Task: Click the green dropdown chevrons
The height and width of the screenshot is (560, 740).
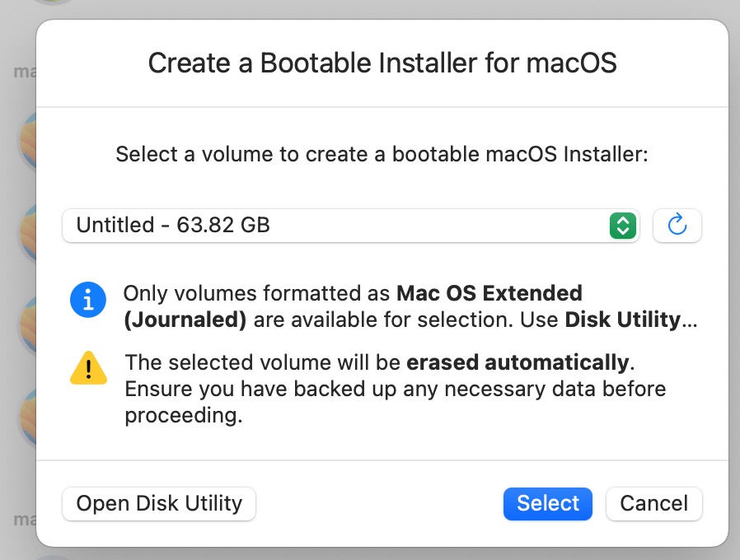Action: pyautogui.click(x=623, y=225)
